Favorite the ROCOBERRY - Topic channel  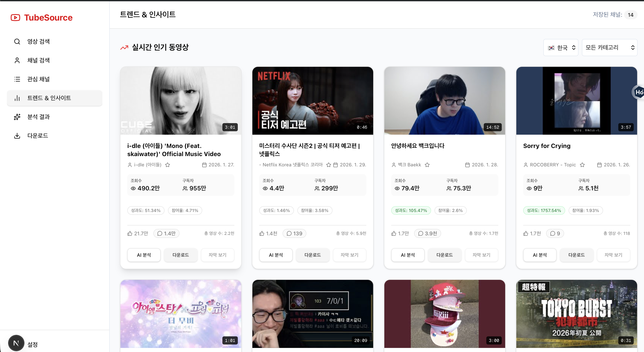click(583, 165)
